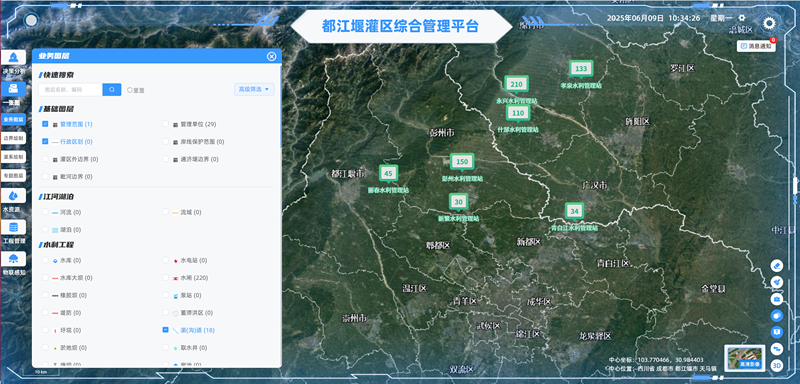This screenshot has width=800, height=384.
Task: Click the layer panel vertical scrollbar
Action: [x=281, y=106]
